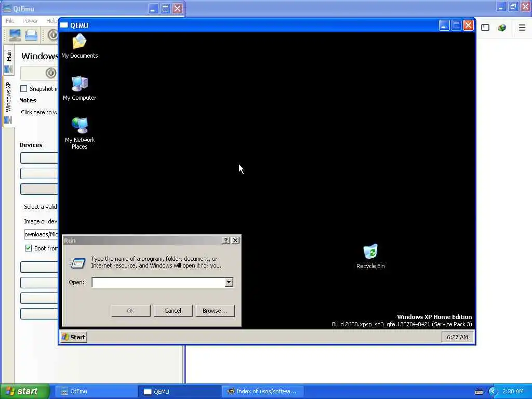
Task: Toggle the Snapshot mode checkbox
Action: (x=24, y=88)
